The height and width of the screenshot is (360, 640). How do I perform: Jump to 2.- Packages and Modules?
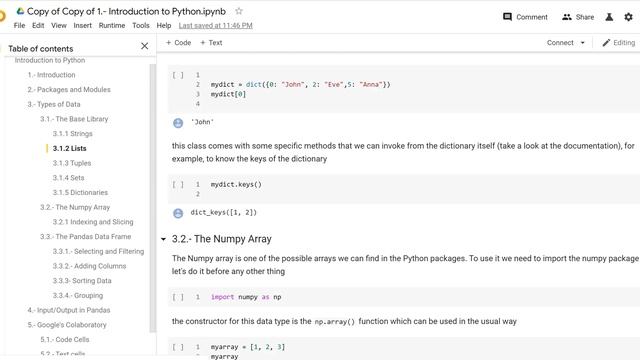tap(69, 89)
